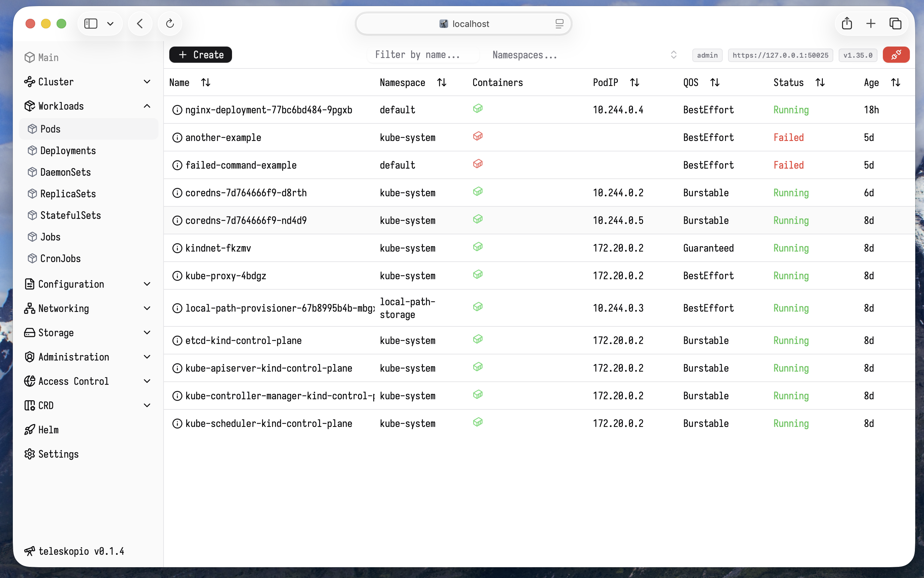Click info icon for etcd-kind-control-plane
Viewport: 924px width, 578px height.
point(177,341)
